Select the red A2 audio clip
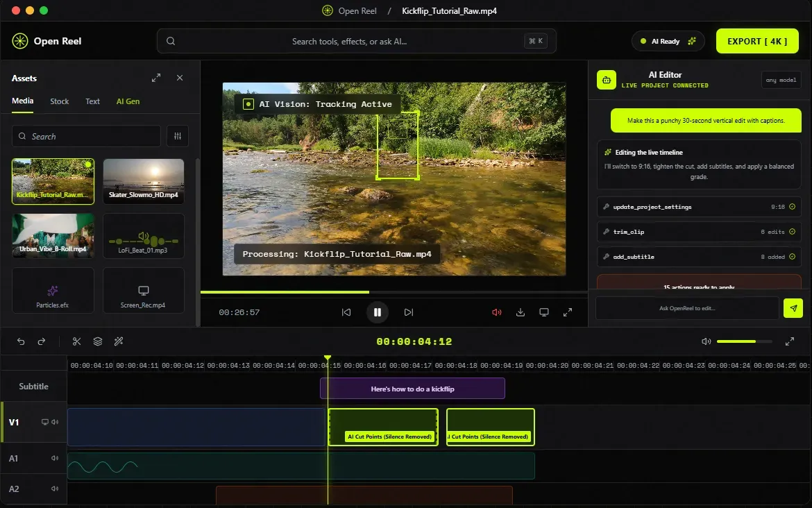This screenshot has height=508, width=812. [364, 495]
